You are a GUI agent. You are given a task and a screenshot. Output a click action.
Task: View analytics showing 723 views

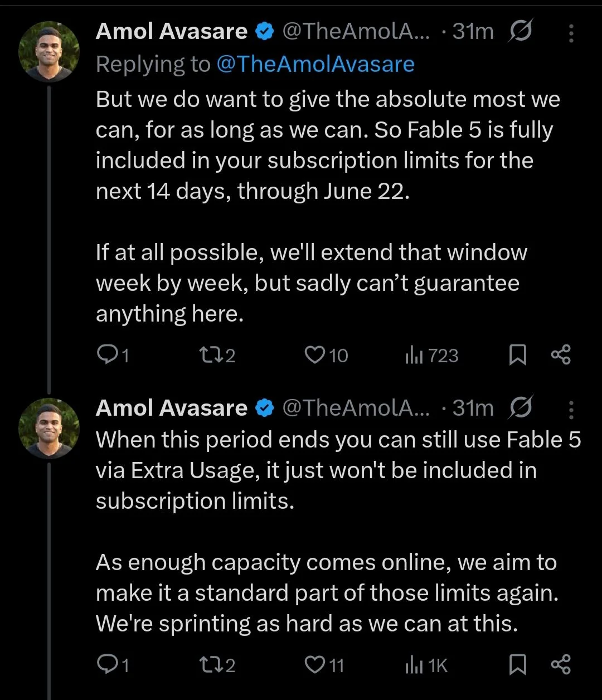coord(431,355)
